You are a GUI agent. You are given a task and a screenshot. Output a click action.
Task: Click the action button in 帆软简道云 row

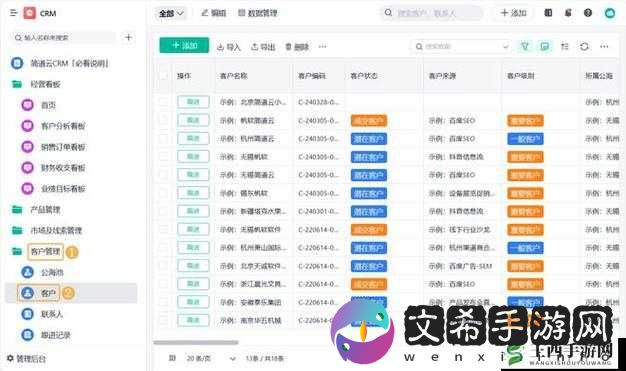click(193, 120)
